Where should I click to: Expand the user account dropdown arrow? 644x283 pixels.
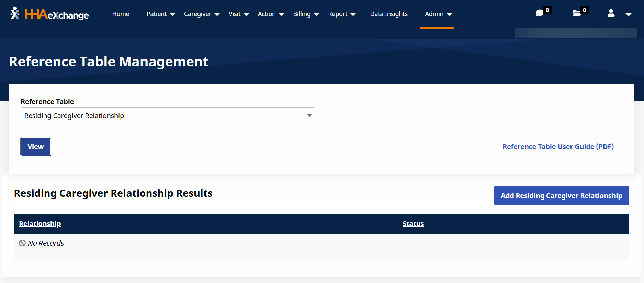pos(628,14)
